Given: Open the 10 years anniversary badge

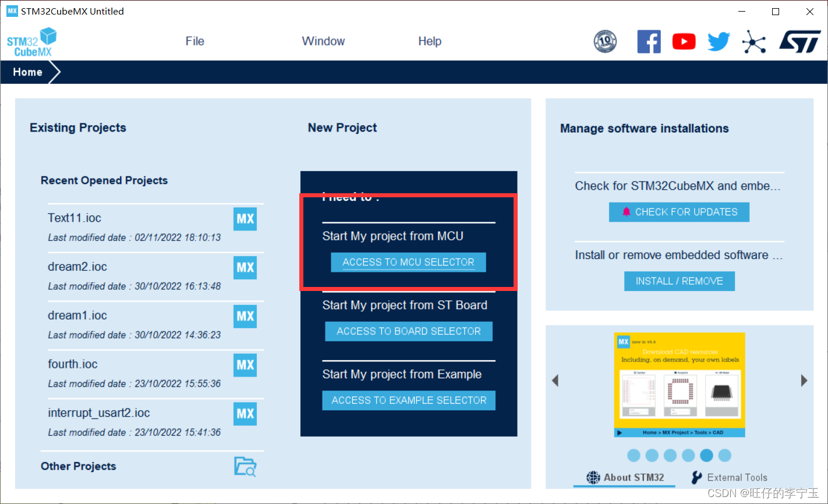Looking at the screenshot, I should 605,41.
